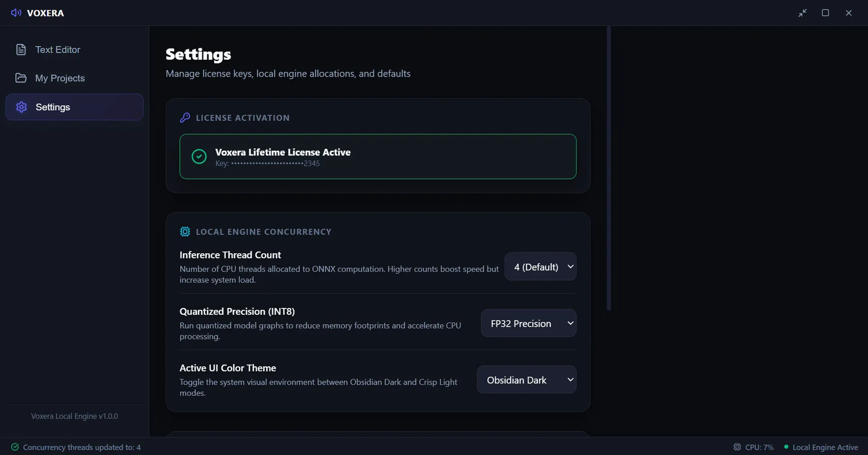Open the Inference Thread Count dropdown
This screenshot has width=868, height=455.
tap(540, 267)
